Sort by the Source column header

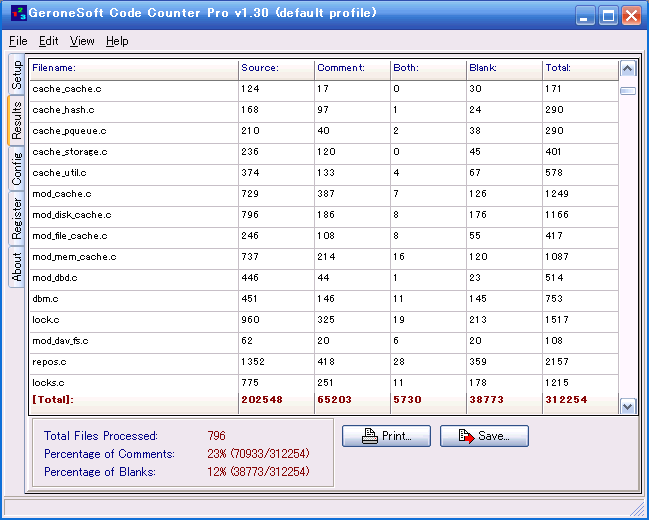(x=274, y=68)
